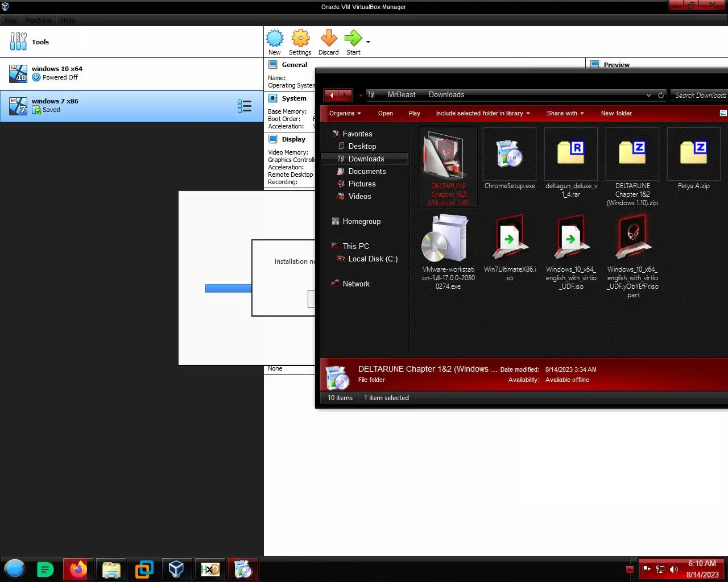Click the Search Downloads field
This screenshot has height=582, width=728.
coord(700,95)
